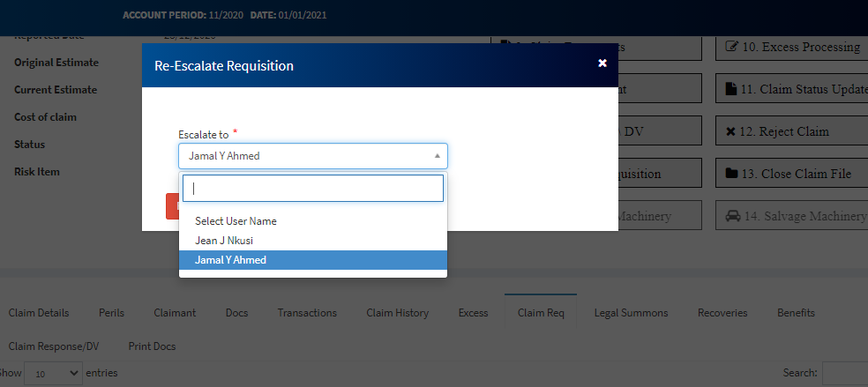The height and width of the screenshot is (387, 868).
Task: Open the Escalate to dropdown
Action: [x=313, y=156]
